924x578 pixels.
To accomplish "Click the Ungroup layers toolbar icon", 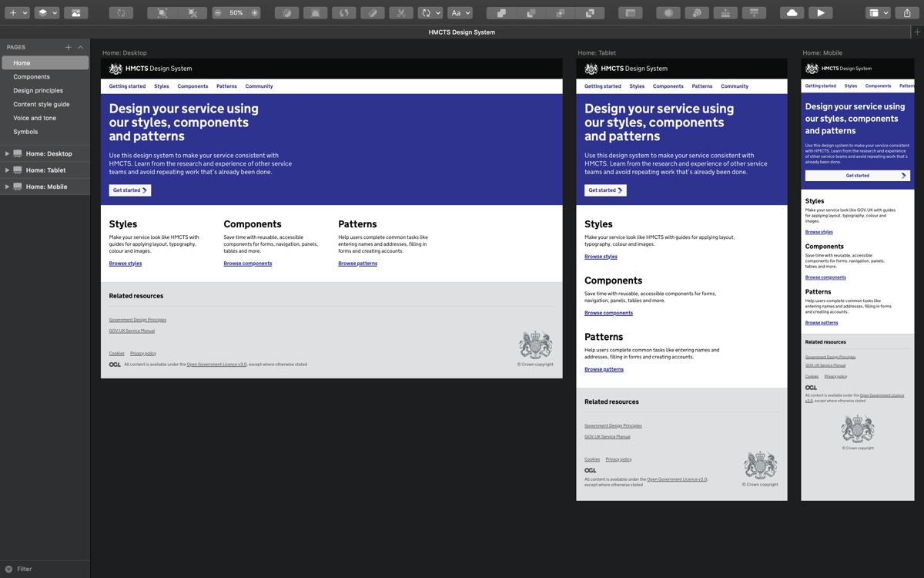I will point(192,13).
